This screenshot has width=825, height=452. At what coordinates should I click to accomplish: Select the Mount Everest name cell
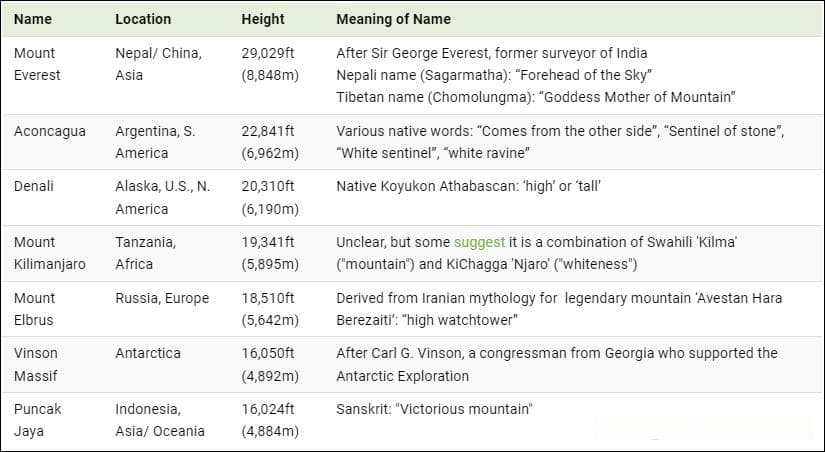pyautogui.click(x=37, y=64)
